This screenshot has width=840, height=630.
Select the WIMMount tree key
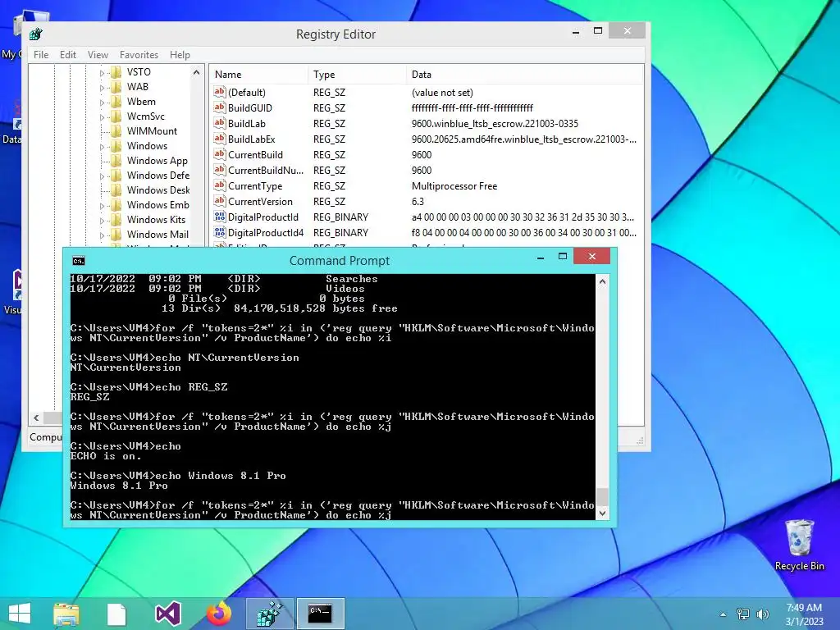pos(152,131)
